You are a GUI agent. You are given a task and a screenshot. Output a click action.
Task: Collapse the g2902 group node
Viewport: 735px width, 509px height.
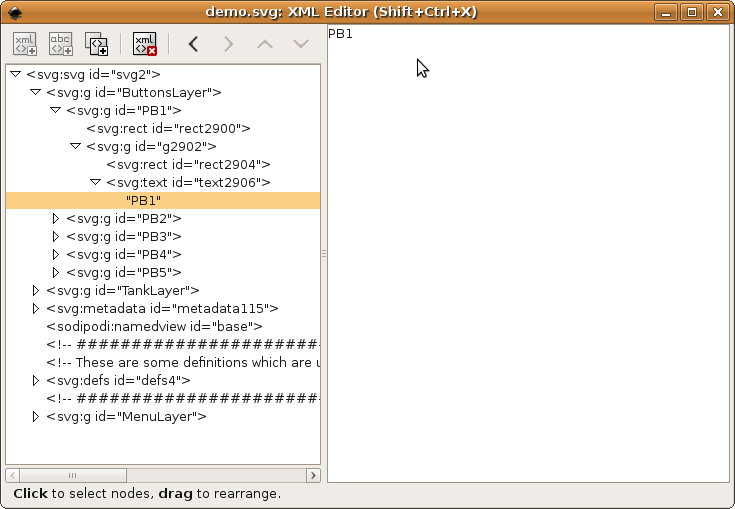(75, 146)
